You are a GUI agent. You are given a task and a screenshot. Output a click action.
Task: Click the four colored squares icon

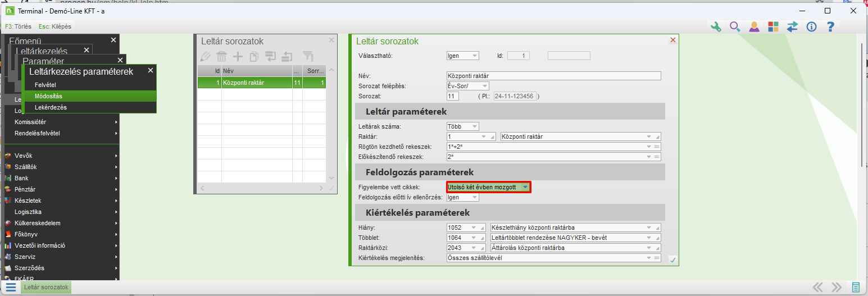773,26
